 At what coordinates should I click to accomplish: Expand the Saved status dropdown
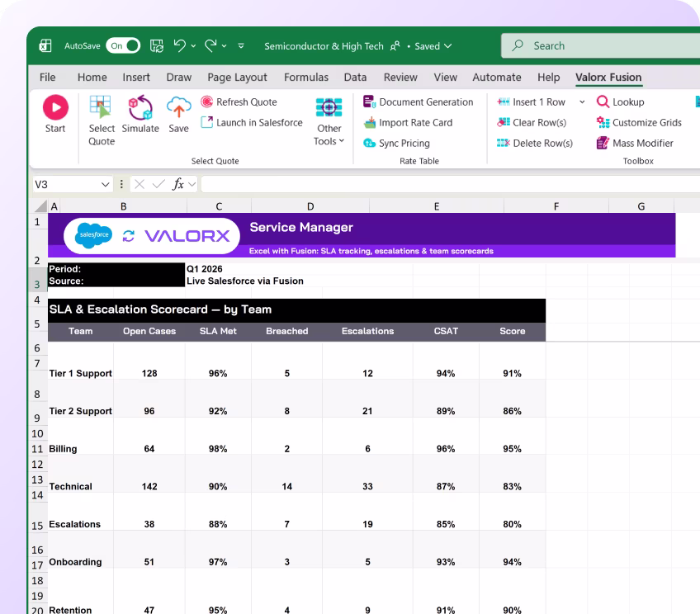click(448, 46)
